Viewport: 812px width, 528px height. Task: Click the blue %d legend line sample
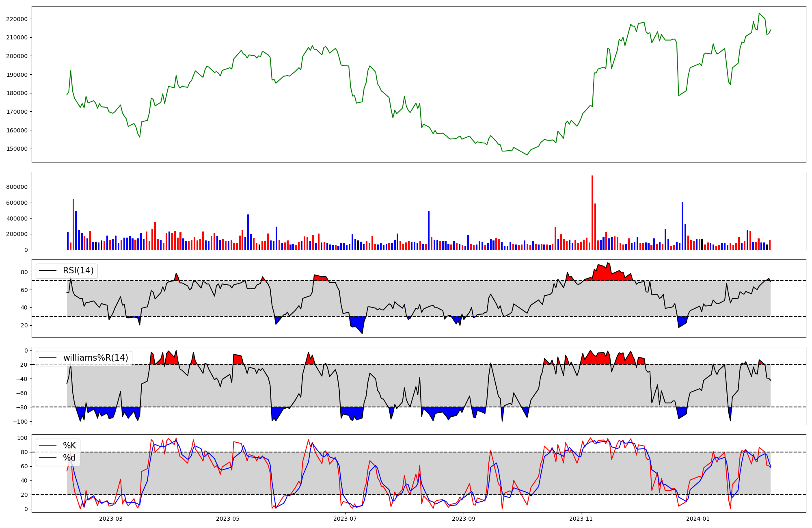click(x=48, y=458)
